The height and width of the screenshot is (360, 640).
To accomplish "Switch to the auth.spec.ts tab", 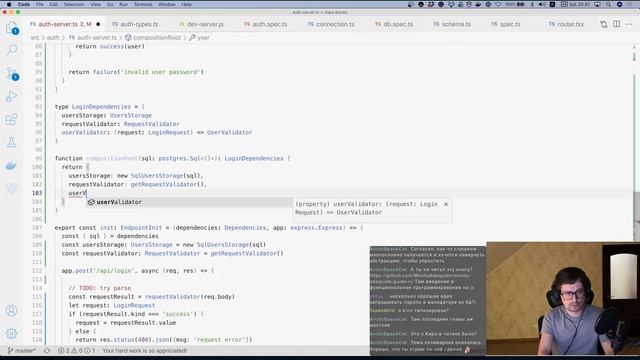I will [x=269, y=24].
